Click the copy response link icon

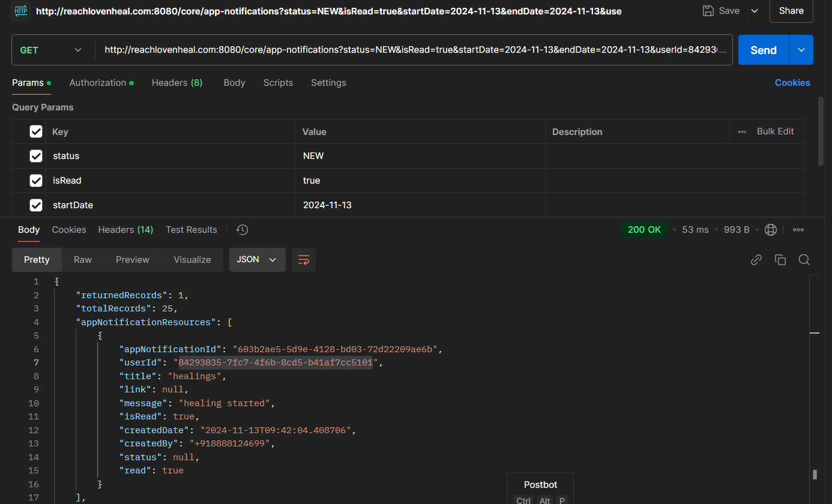(756, 260)
